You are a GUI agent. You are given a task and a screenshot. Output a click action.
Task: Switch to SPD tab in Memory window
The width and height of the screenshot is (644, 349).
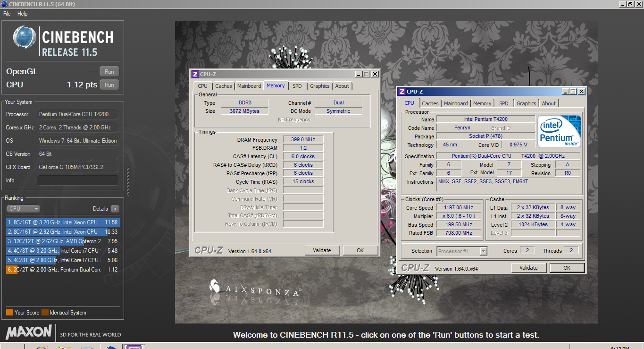coord(297,86)
